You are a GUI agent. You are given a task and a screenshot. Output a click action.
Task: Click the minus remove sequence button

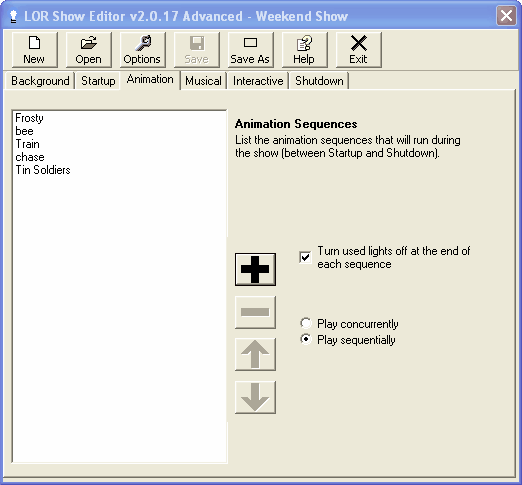[x=255, y=312]
